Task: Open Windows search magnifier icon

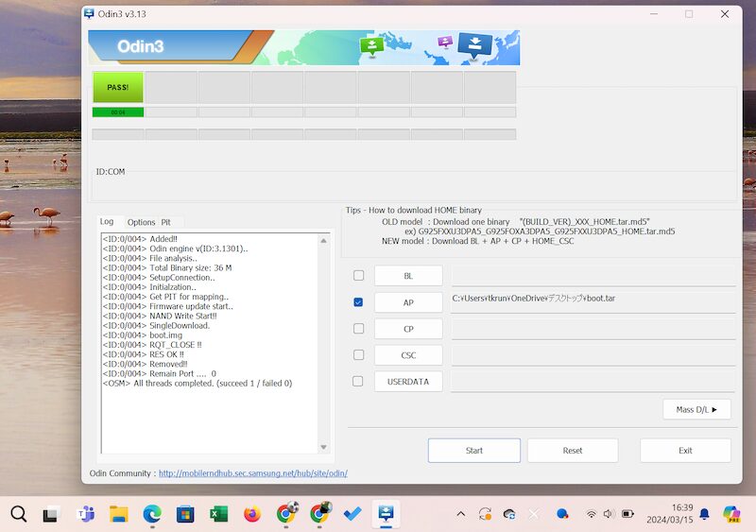Action: tap(18, 514)
